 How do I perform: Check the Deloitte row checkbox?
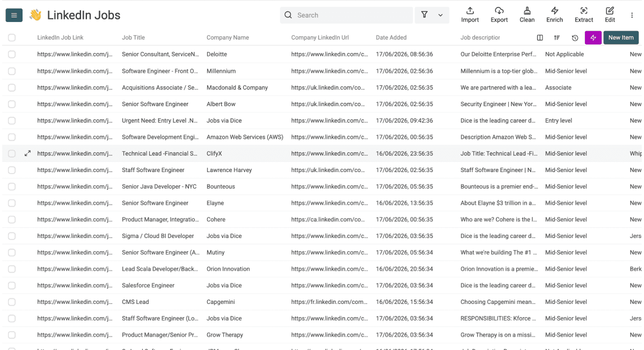pos(12,54)
